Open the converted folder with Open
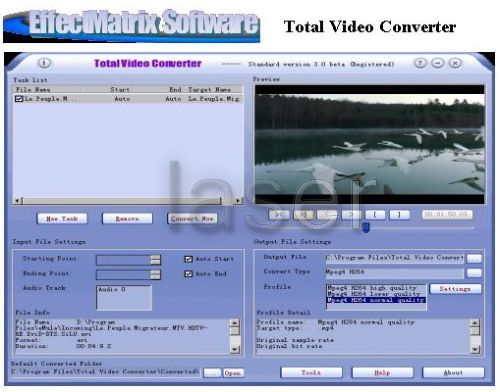Viewport: 500px width, 392px height. point(233,373)
